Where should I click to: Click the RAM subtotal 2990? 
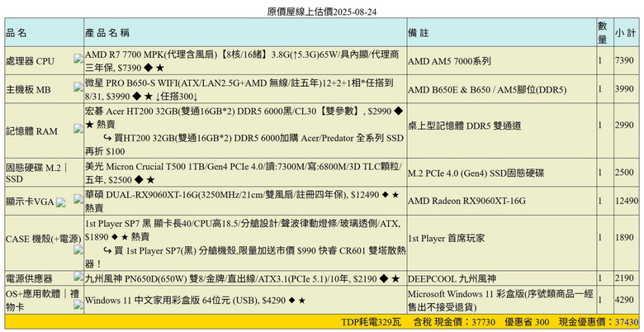(624, 126)
